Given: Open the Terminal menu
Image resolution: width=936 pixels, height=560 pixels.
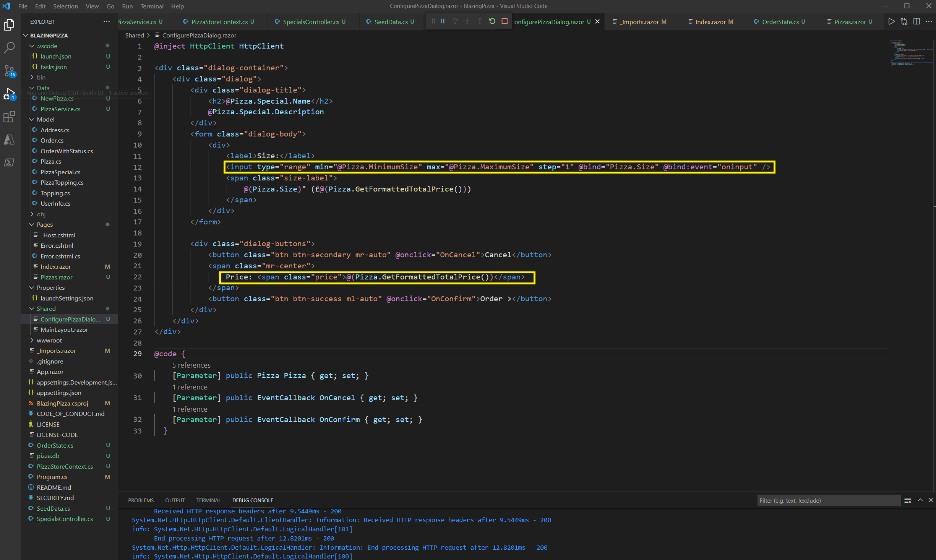Looking at the screenshot, I should click(151, 6).
